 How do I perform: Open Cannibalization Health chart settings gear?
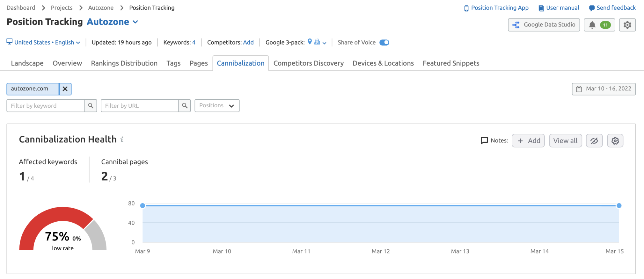[x=615, y=141]
